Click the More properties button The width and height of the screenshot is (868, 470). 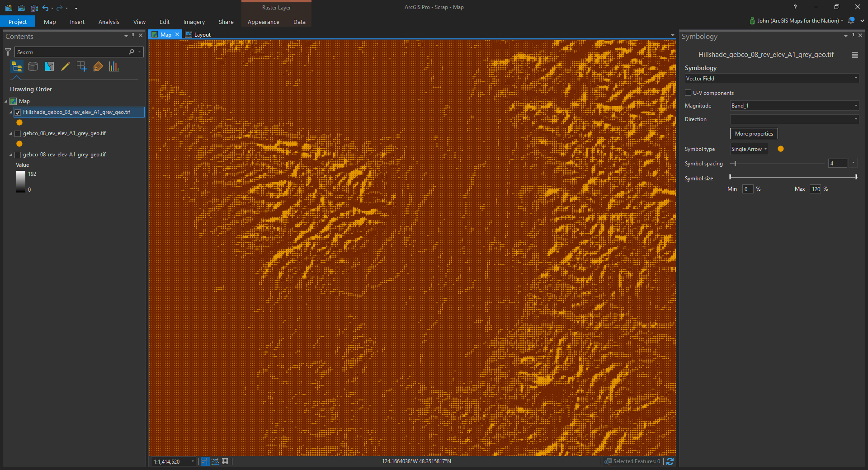[x=754, y=134]
